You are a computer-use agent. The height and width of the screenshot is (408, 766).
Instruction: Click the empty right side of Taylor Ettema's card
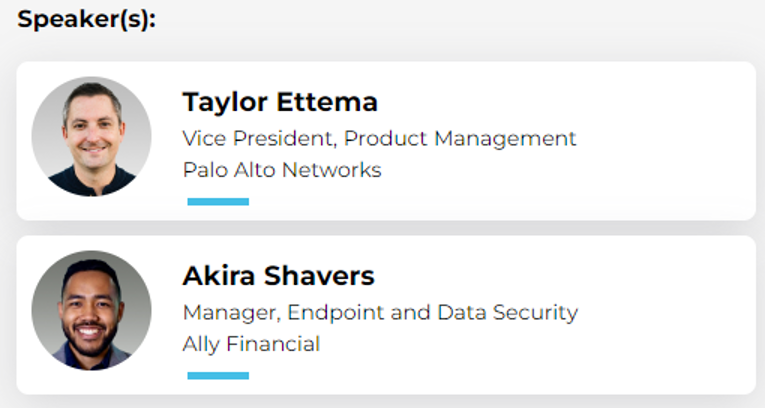point(664,141)
